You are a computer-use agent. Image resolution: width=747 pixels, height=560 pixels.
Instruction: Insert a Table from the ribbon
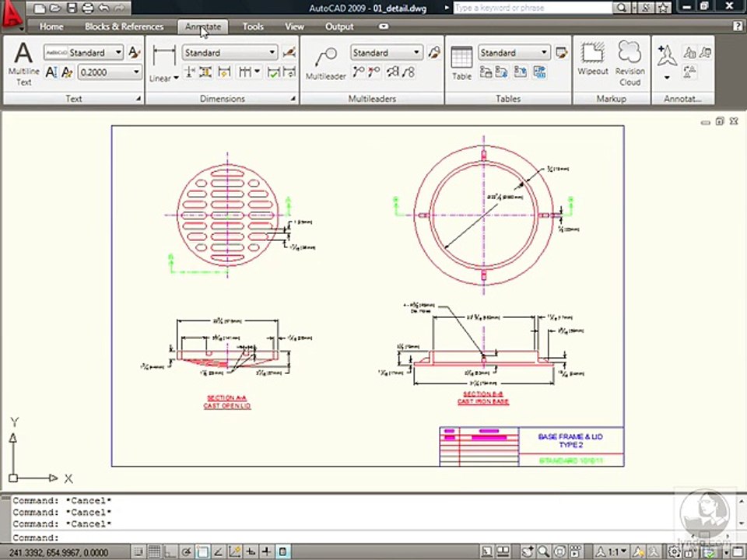pos(461,64)
